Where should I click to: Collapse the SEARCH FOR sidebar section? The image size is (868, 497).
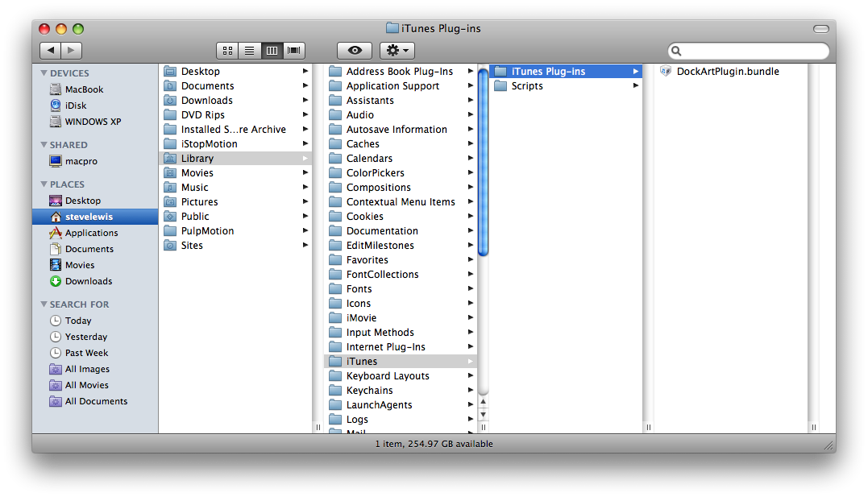pyautogui.click(x=44, y=304)
